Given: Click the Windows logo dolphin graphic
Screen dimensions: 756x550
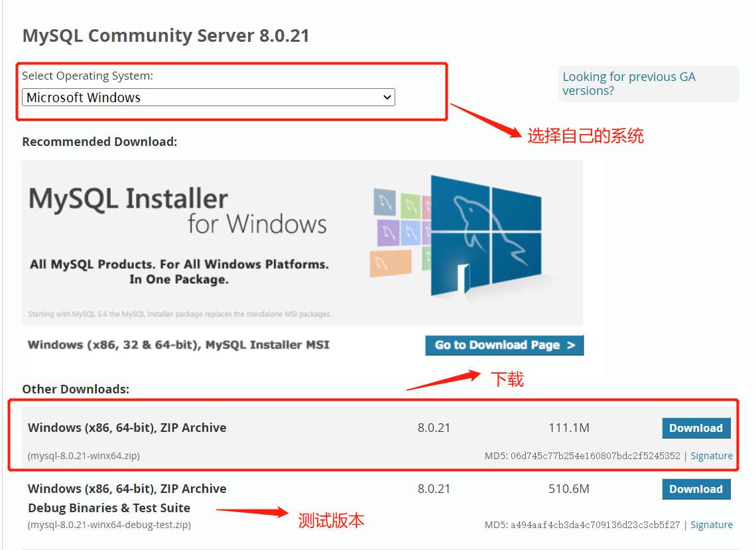Looking at the screenshot, I should click(x=485, y=236).
